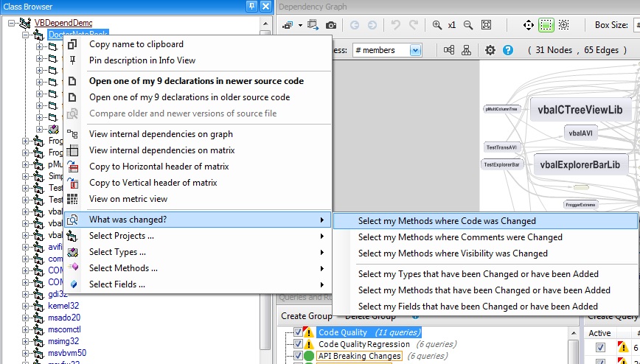The height and width of the screenshot is (364, 640).
Task: Open graph settings gear icon
Action: pos(490,50)
